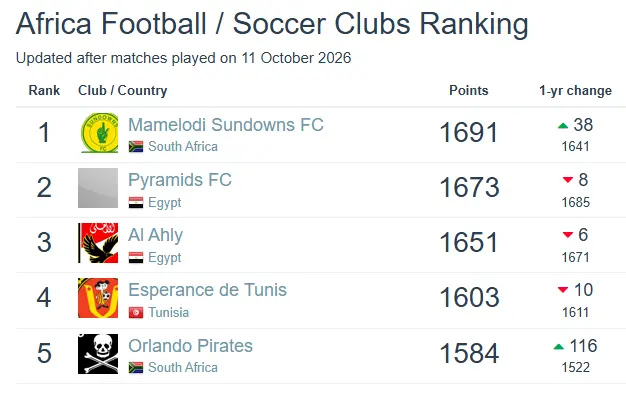Image resolution: width=626 pixels, height=393 pixels.
Task: Select the Tunisia country link
Action: [x=168, y=312]
